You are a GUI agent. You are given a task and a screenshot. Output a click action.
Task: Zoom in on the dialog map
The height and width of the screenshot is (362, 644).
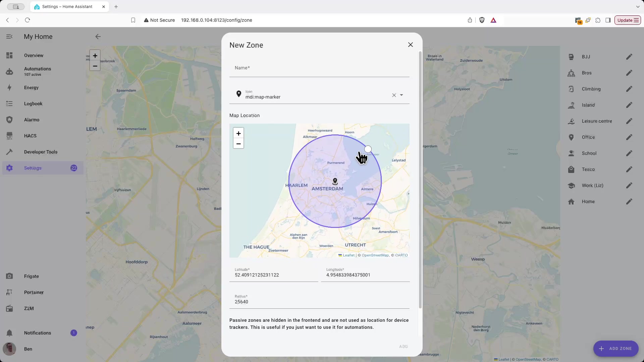238,133
